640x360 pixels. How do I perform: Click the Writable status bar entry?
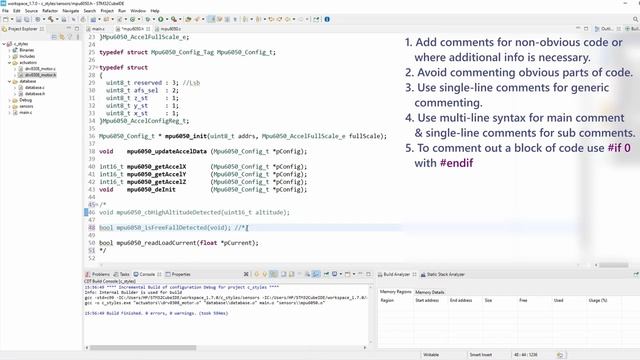(x=431, y=355)
